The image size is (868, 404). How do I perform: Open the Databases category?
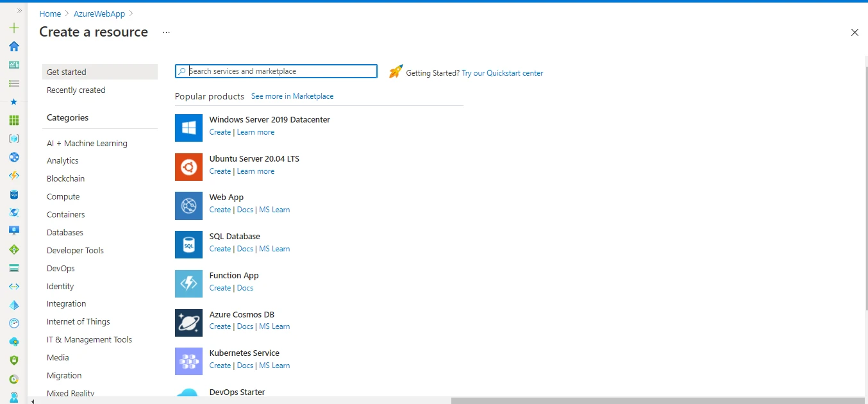pyautogui.click(x=64, y=232)
